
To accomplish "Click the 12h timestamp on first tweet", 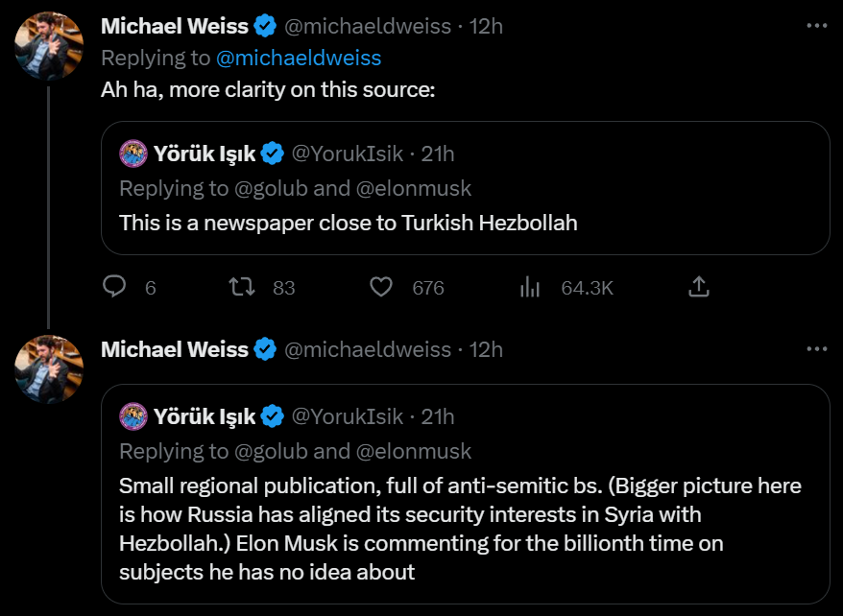I will pos(486,26).
